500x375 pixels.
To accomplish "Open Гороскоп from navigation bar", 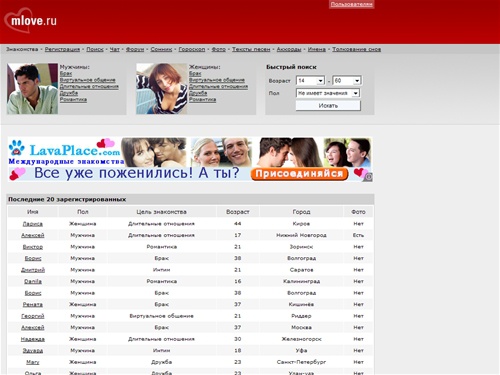I will (192, 49).
